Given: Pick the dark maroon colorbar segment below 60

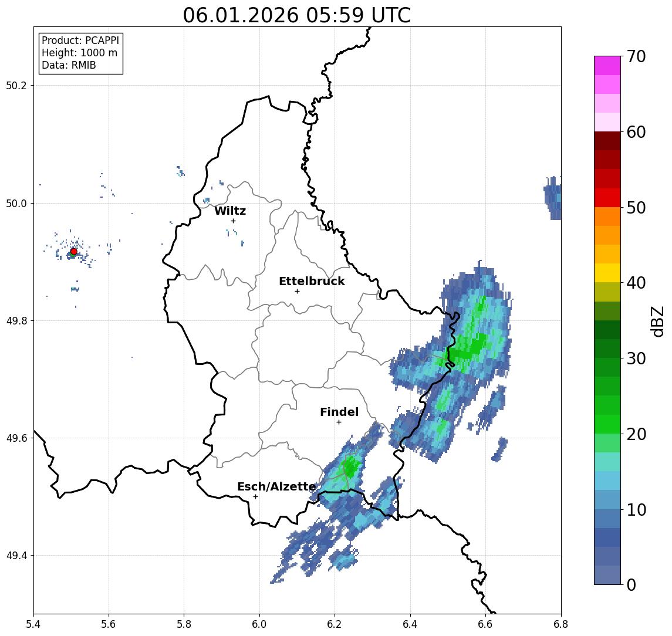Looking at the screenshot, I should 607,141.
